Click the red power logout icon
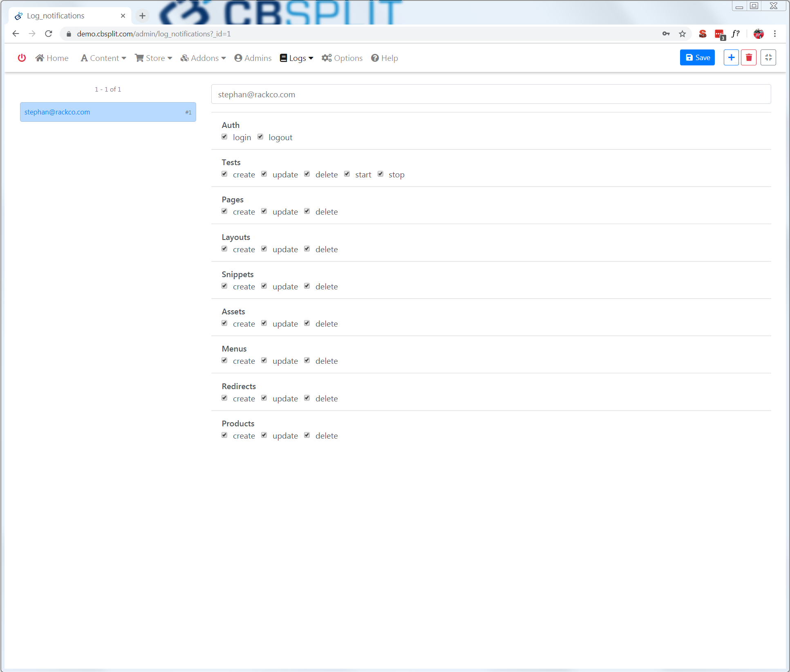 tap(22, 58)
